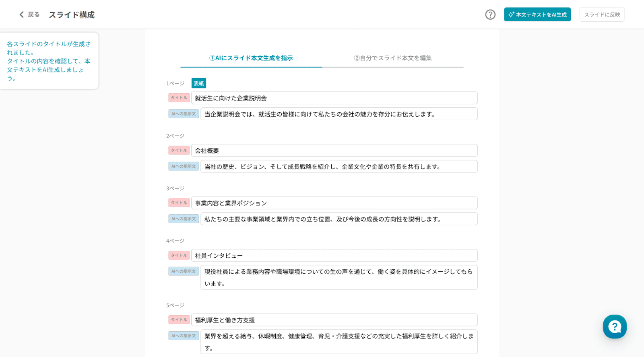The image size is (644, 357).
Task: Click the help question mark icon in header
Action: 490,14
